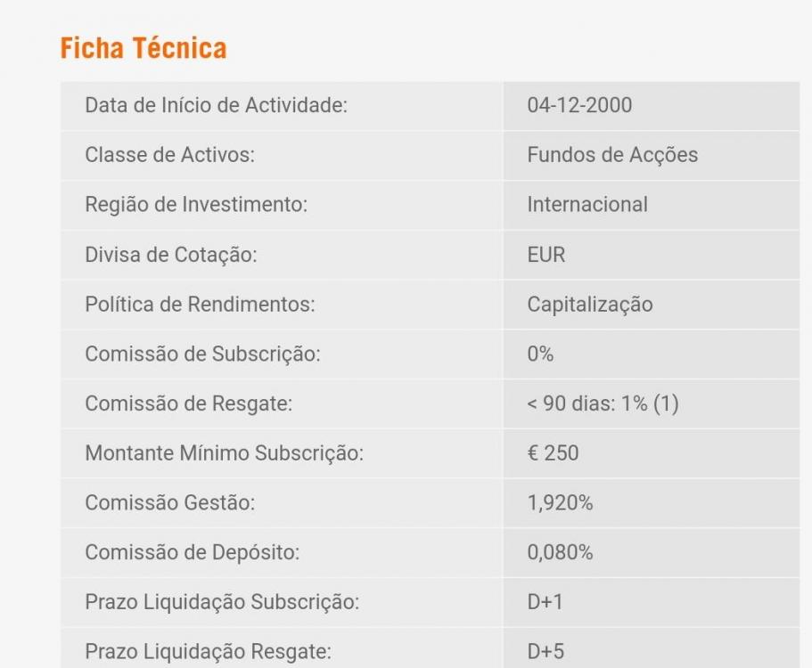Click the 04-12-2000 start date value
This screenshot has height=668, width=812.
click(579, 105)
